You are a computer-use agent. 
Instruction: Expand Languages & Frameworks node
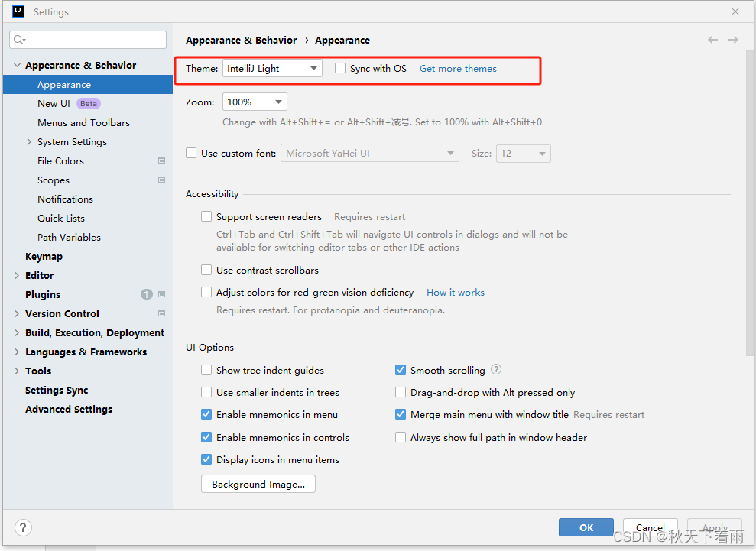[17, 352]
